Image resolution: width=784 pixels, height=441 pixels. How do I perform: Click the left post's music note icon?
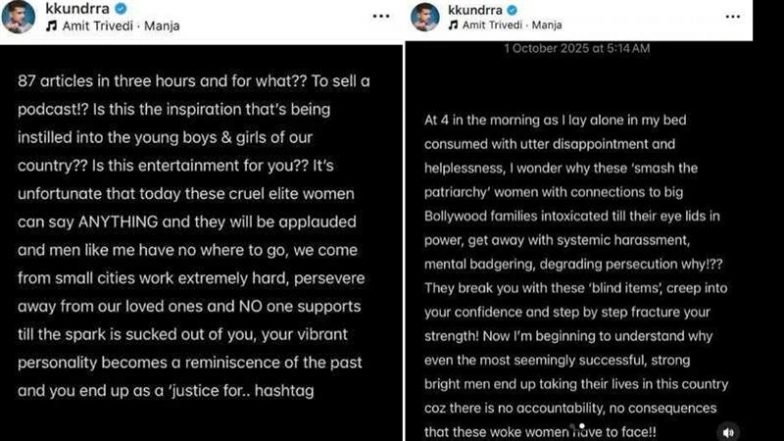[x=50, y=26]
